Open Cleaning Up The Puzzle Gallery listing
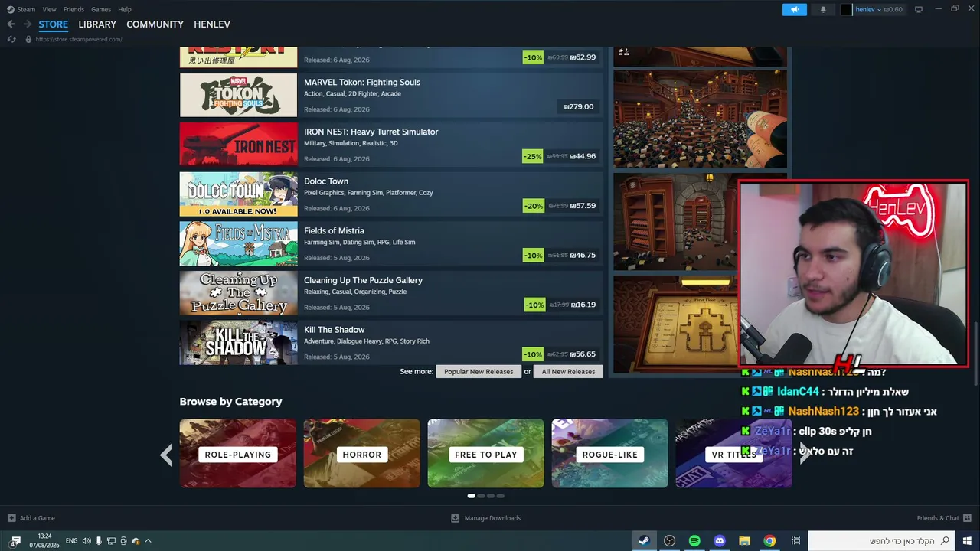Viewport: 980px width, 551px height. pos(391,292)
